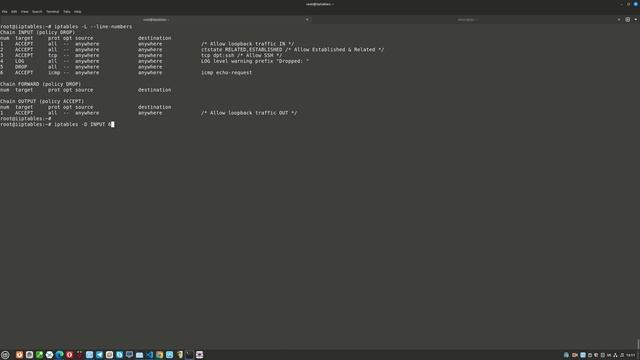
Task: Click 'Chain INPUT (policy DROP)' header
Action: [38, 32]
